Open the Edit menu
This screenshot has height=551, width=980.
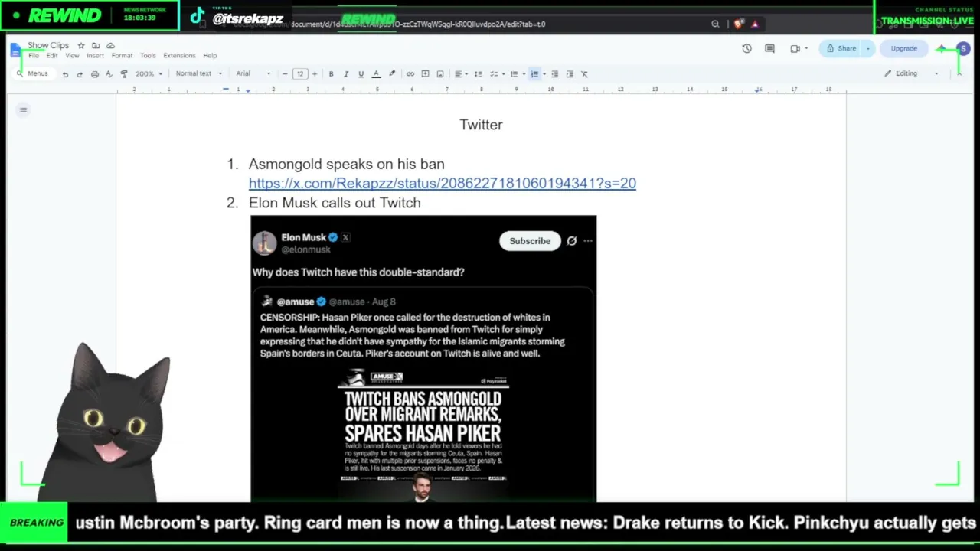pos(52,56)
